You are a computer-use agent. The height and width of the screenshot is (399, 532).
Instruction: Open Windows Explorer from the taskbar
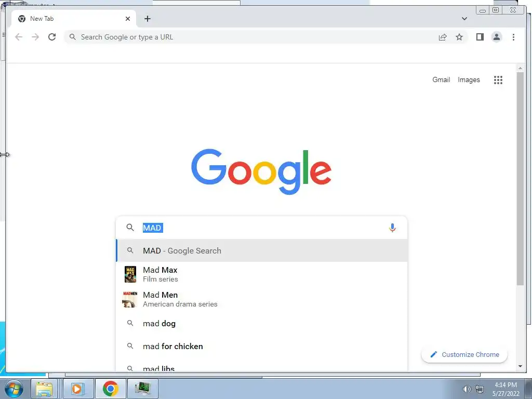(x=45, y=389)
